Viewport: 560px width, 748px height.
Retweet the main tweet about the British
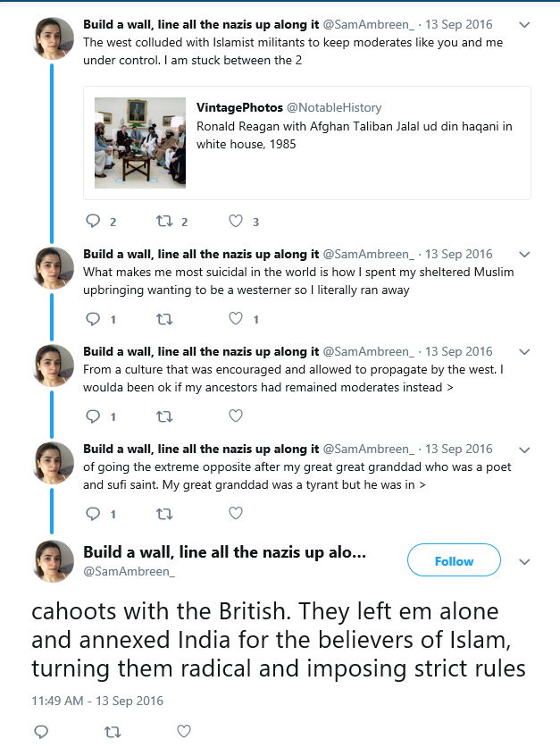point(113,731)
